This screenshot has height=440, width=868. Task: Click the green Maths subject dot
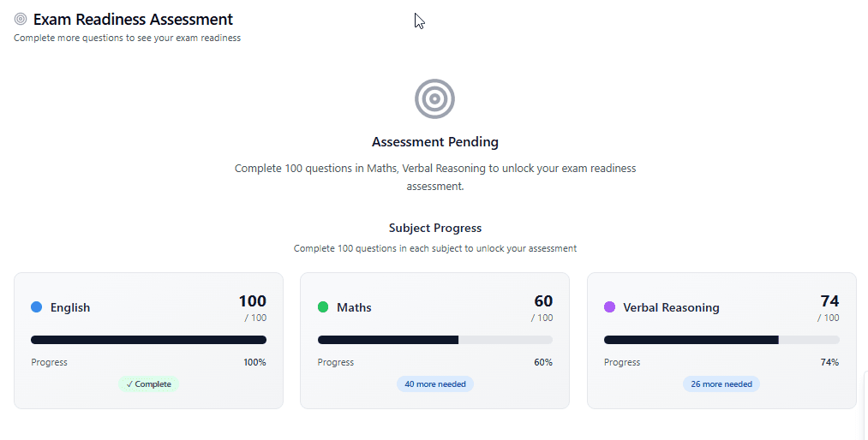coord(323,307)
